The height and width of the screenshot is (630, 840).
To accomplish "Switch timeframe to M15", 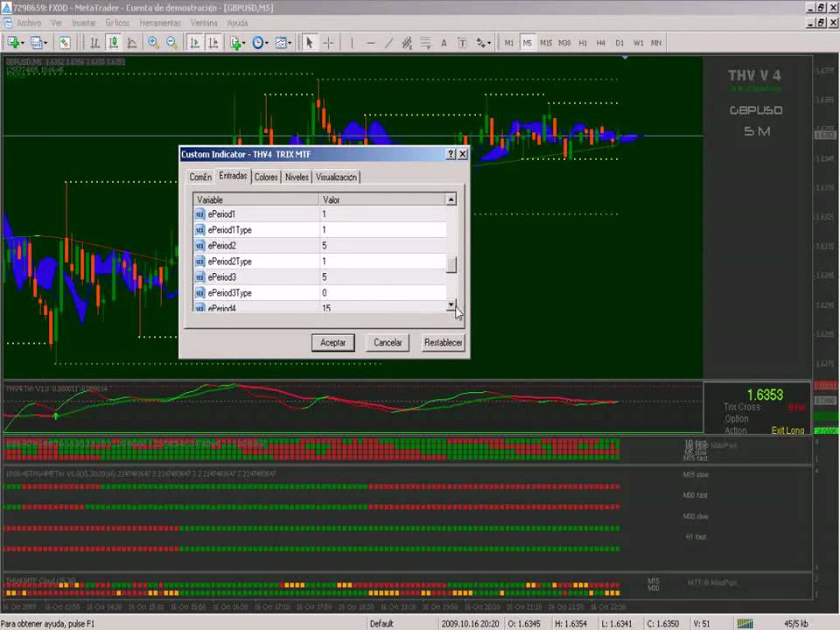I will click(x=546, y=43).
